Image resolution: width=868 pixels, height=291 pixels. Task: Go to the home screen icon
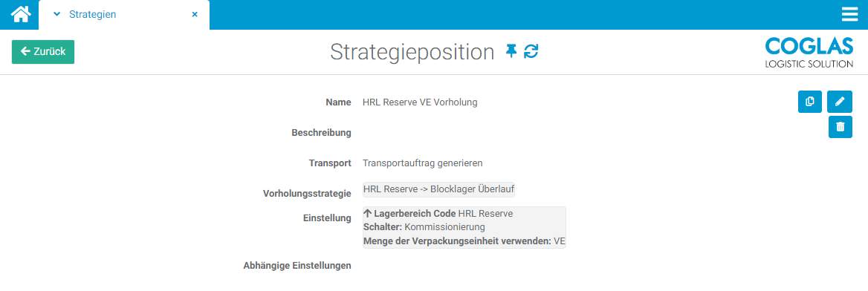pos(19,14)
